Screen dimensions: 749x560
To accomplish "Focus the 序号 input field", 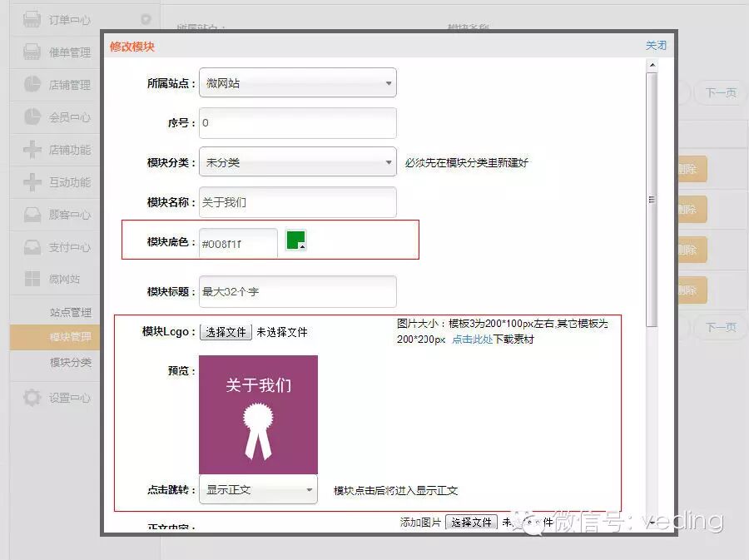I will pyautogui.click(x=298, y=122).
